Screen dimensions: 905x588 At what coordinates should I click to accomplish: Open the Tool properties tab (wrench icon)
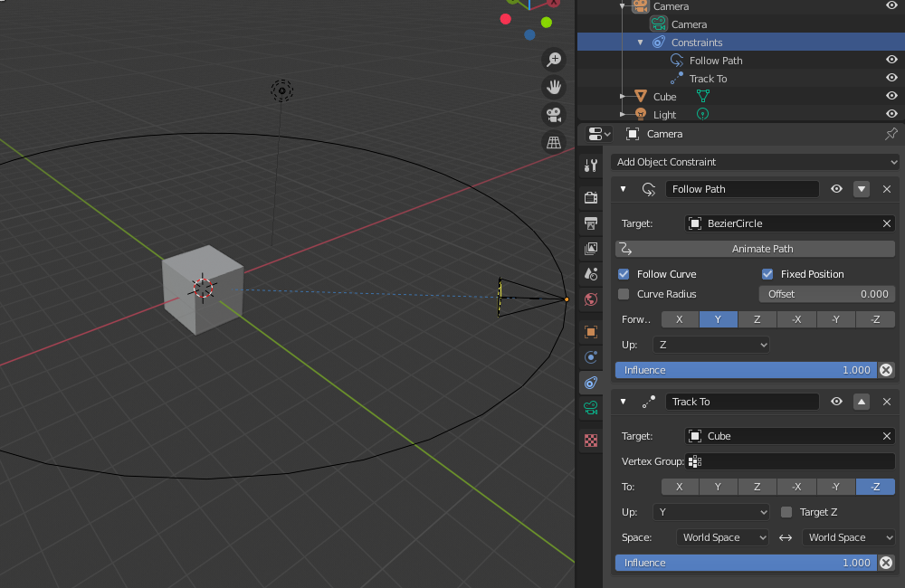(590, 166)
